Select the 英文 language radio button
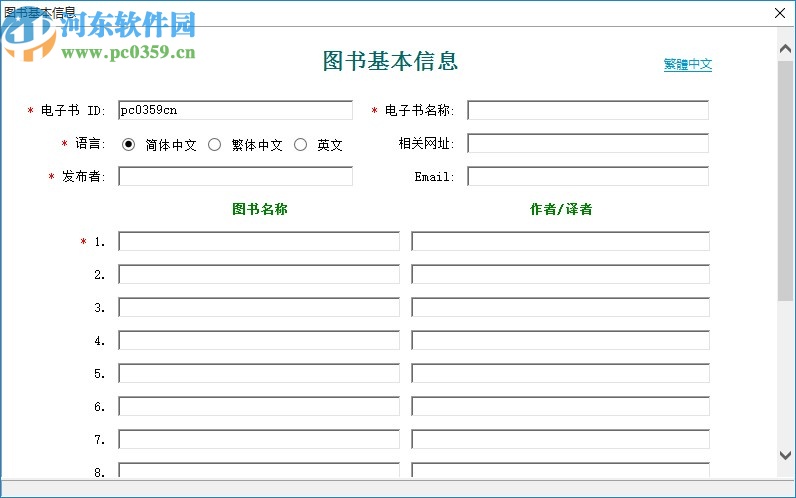The image size is (796, 498). [x=301, y=145]
